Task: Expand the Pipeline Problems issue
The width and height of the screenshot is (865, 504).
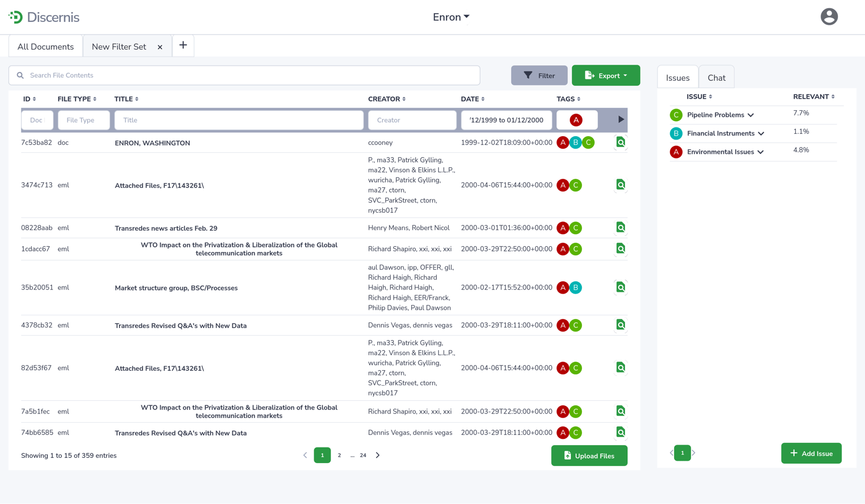Action: (750, 115)
